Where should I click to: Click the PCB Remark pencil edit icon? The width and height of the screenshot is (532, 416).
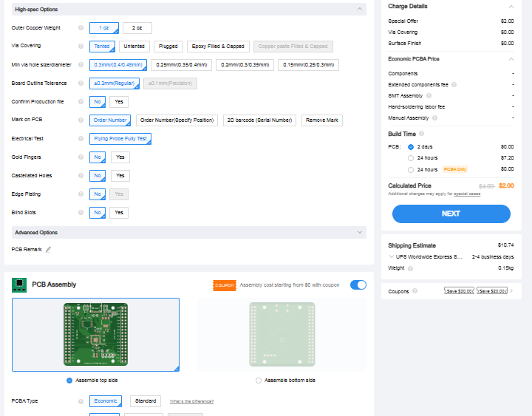[48, 250]
